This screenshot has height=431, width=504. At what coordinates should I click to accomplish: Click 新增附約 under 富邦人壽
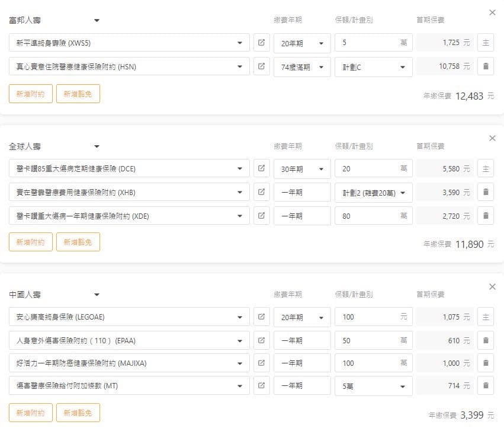(31, 94)
